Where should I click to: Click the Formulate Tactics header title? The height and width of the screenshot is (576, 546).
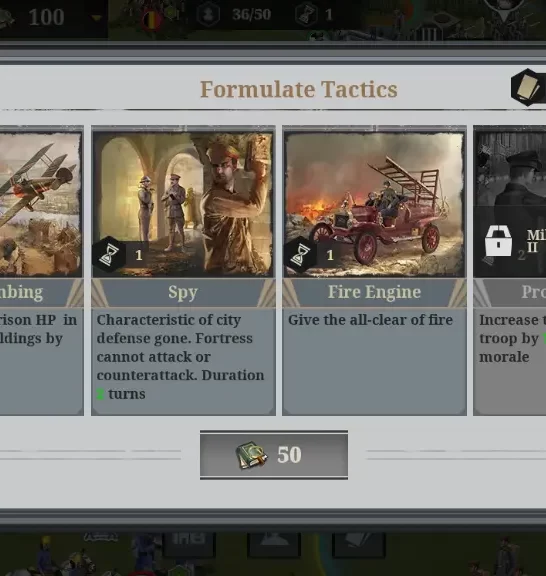[x=299, y=89]
